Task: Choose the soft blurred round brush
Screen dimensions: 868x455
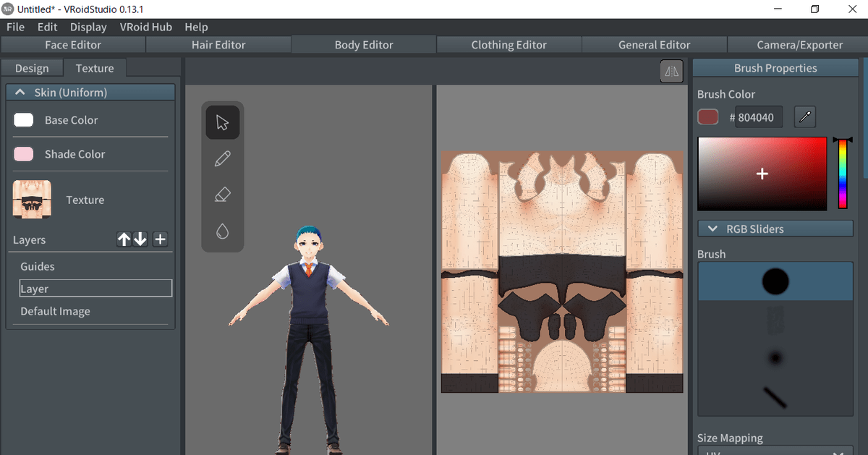Action: click(775, 358)
